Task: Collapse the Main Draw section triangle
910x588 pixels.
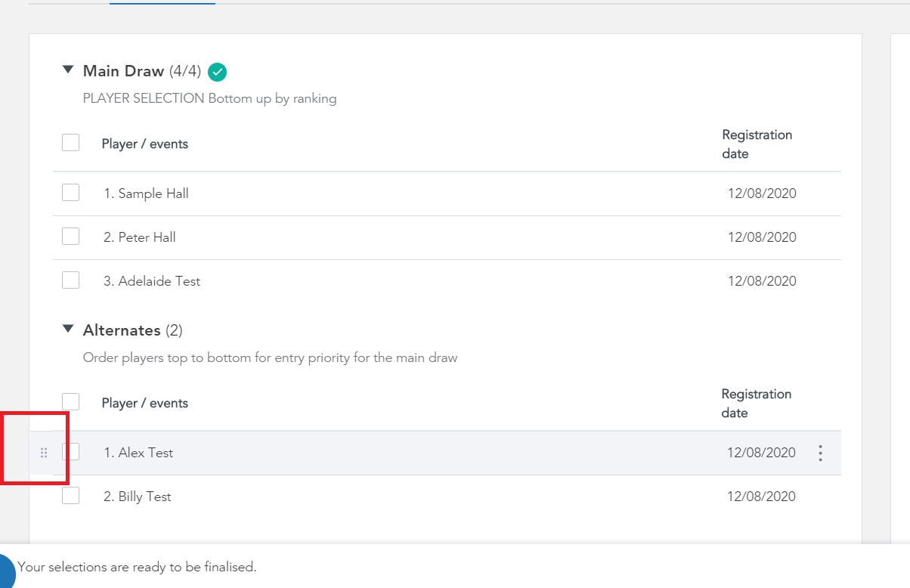Action: tap(68, 70)
